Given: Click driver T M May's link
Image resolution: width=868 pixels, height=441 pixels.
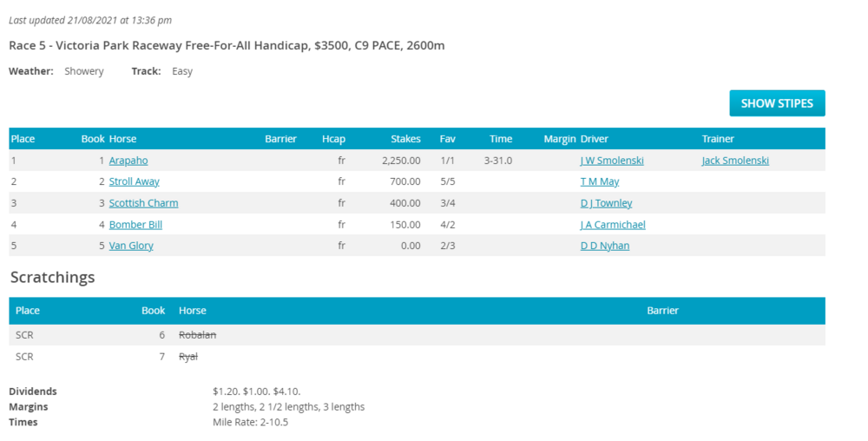Looking at the screenshot, I should [x=599, y=181].
